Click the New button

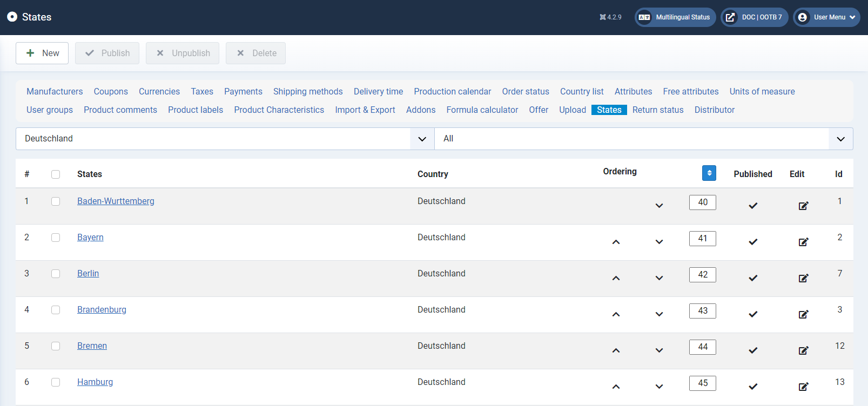[42, 53]
